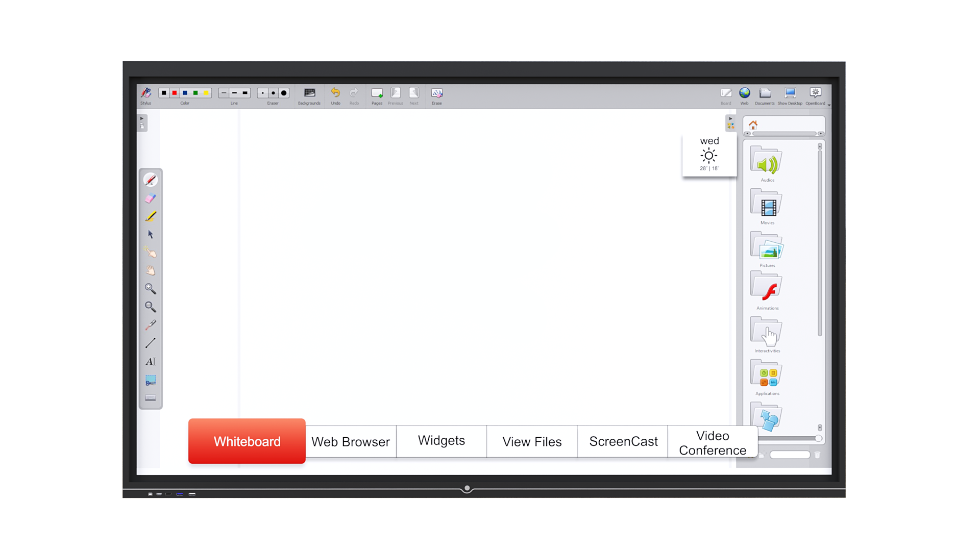Viewport: 980px width, 551px height.
Task: Select a line thickness option
Action: click(x=234, y=93)
